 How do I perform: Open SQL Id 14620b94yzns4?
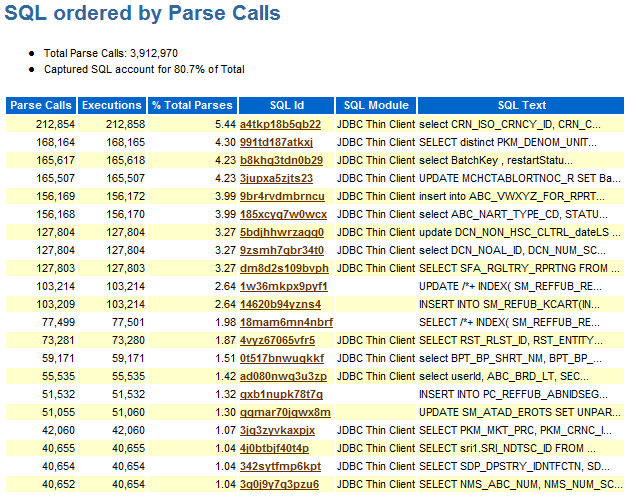pos(280,304)
